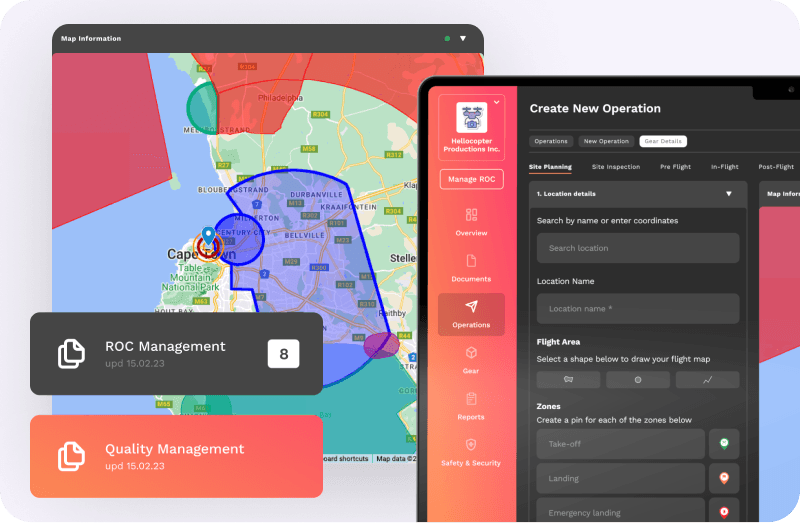The width and height of the screenshot is (800, 523).
Task: Collapse the Map Information panel arrow
Action: pos(463,38)
